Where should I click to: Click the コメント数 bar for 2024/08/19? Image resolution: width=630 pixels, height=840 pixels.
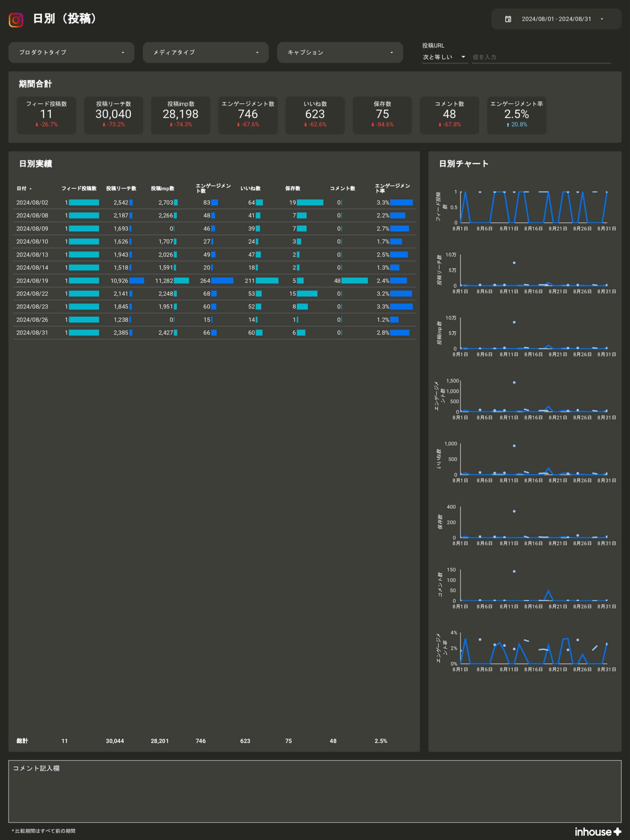click(x=354, y=281)
